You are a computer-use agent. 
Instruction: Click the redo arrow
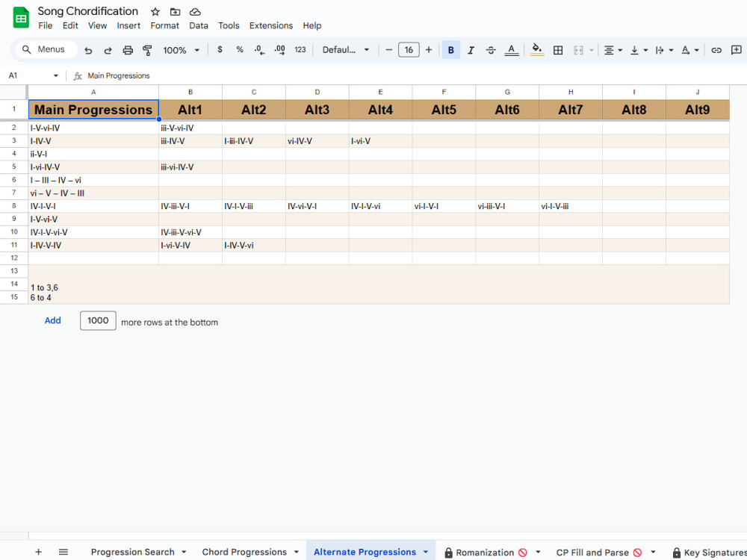pos(108,50)
